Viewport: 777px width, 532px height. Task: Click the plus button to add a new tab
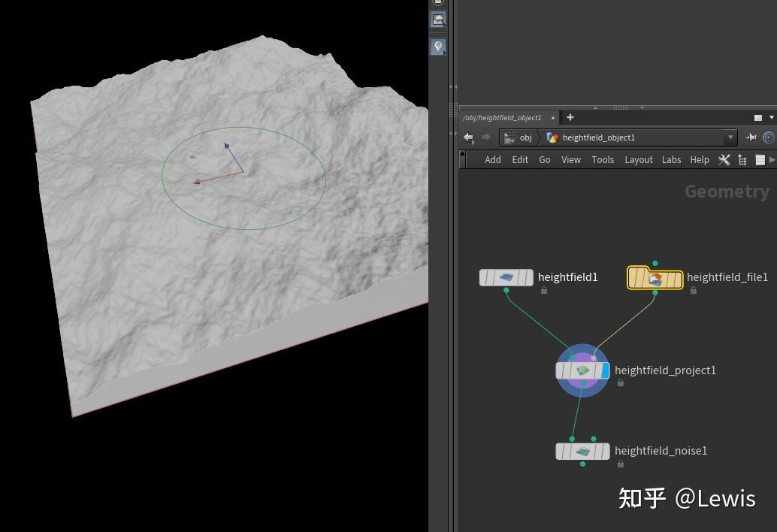tap(570, 117)
